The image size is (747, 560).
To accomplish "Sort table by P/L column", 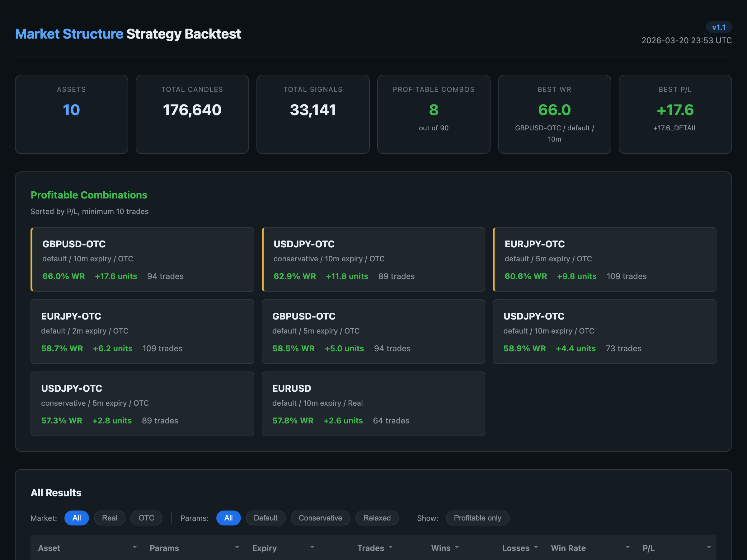I will tap(676, 548).
